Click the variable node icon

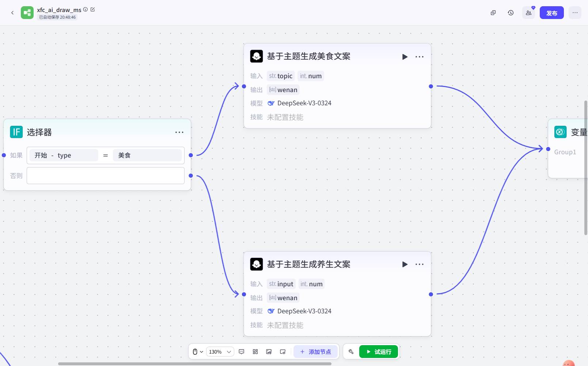point(561,132)
